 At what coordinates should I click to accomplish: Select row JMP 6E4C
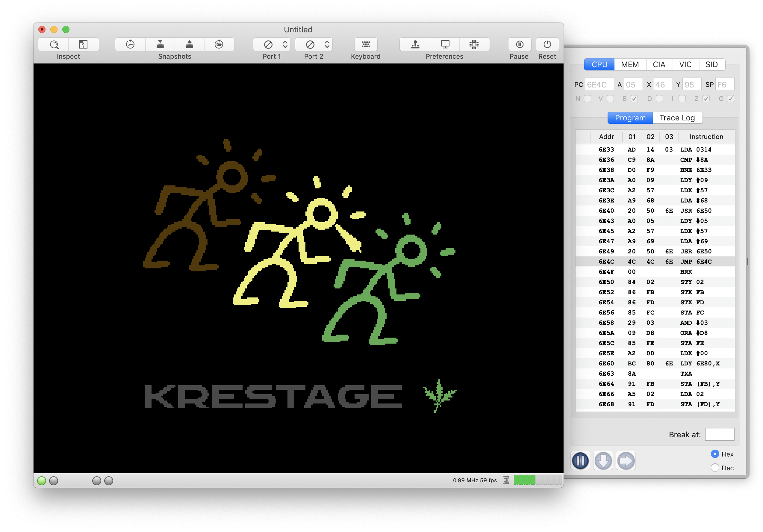655,261
